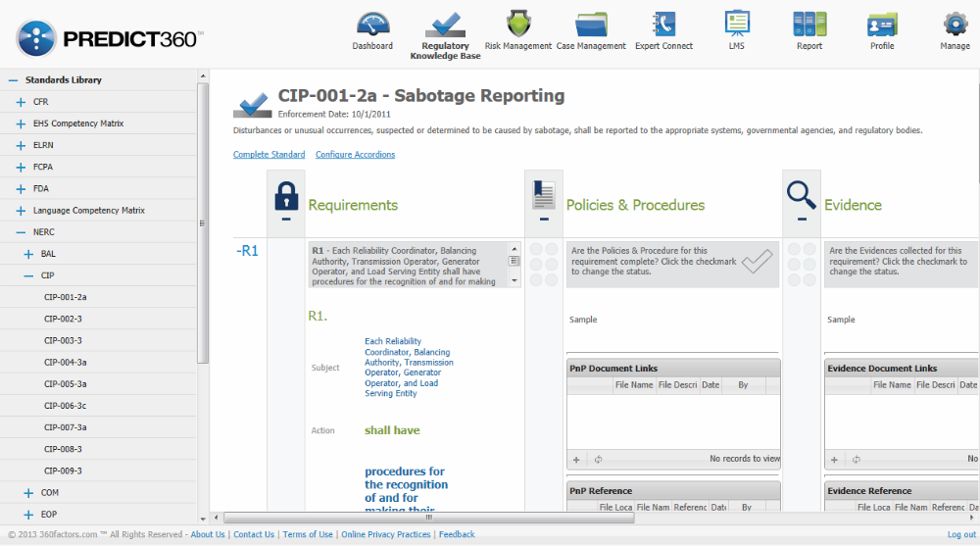
Task: Expand the EHS Competency Matrix node
Action: (21, 124)
